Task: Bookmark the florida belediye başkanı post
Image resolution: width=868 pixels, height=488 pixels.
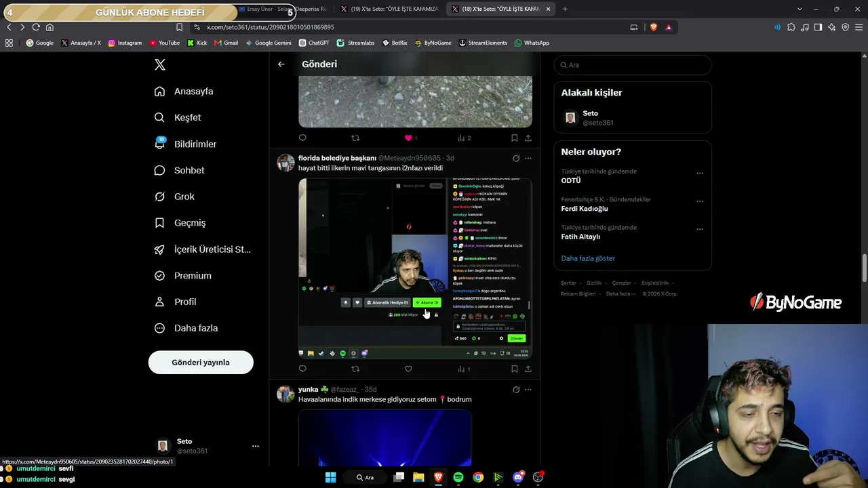Action: (514, 369)
